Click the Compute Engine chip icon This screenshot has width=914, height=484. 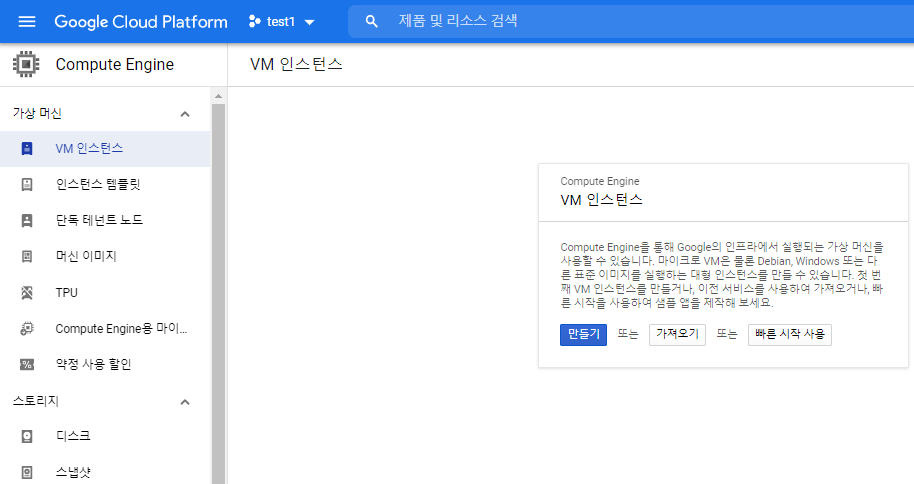(26, 64)
